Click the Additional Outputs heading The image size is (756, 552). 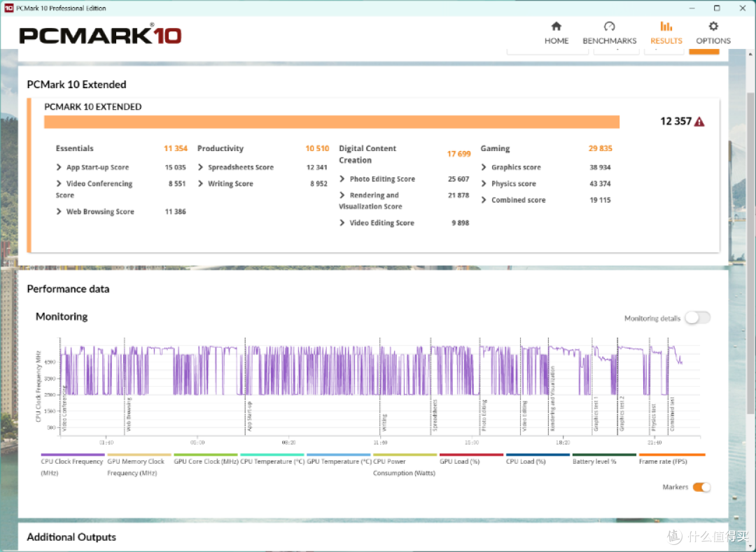point(71,537)
